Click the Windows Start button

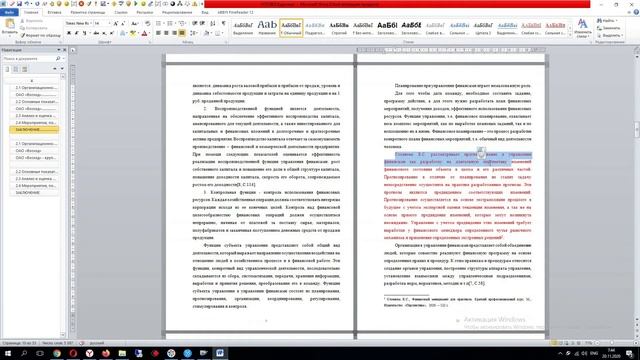click(x=8, y=353)
